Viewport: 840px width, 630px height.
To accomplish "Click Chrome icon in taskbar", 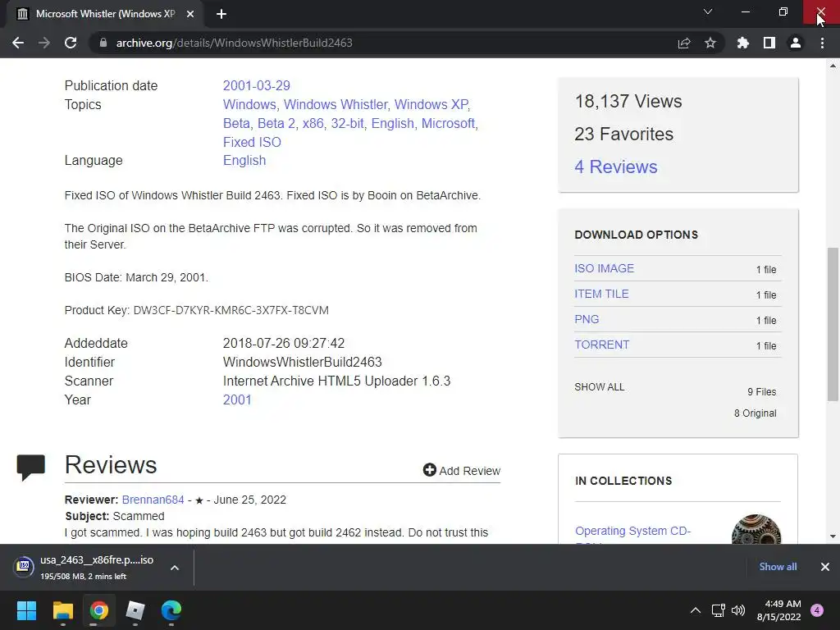I will [x=99, y=610].
